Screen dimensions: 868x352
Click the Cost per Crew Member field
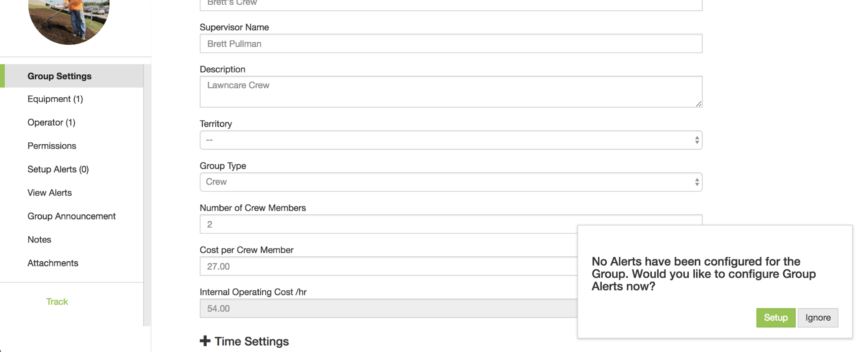click(x=388, y=266)
